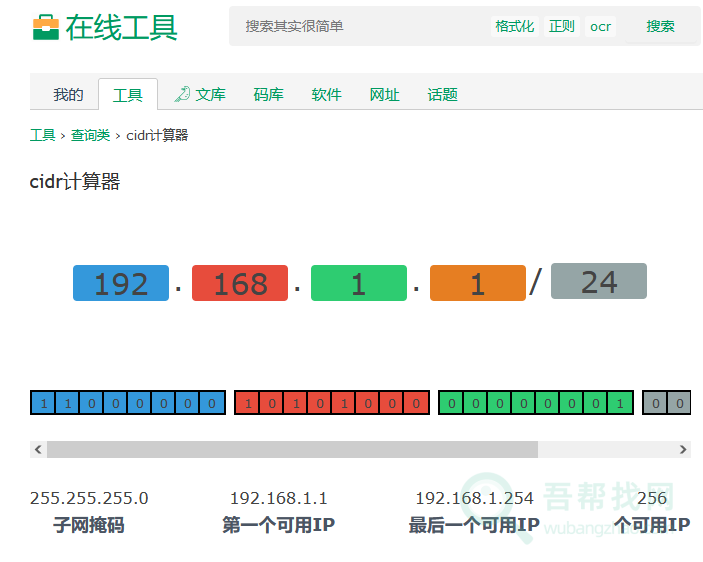The width and height of the screenshot is (703, 562).
Task: Open the ocr quick link
Action: (x=600, y=26)
